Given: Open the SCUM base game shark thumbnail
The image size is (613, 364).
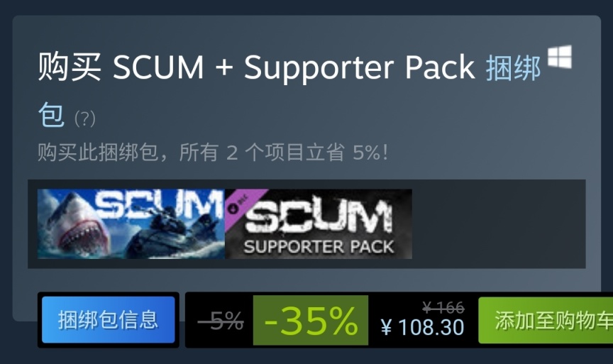Looking at the screenshot, I should click(x=131, y=224).
